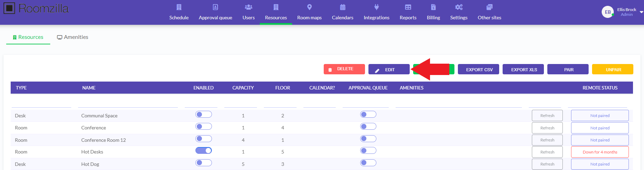This screenshot has height=170, width=644.
Task: Open the Schedule page icon
Action: point(179,7)
